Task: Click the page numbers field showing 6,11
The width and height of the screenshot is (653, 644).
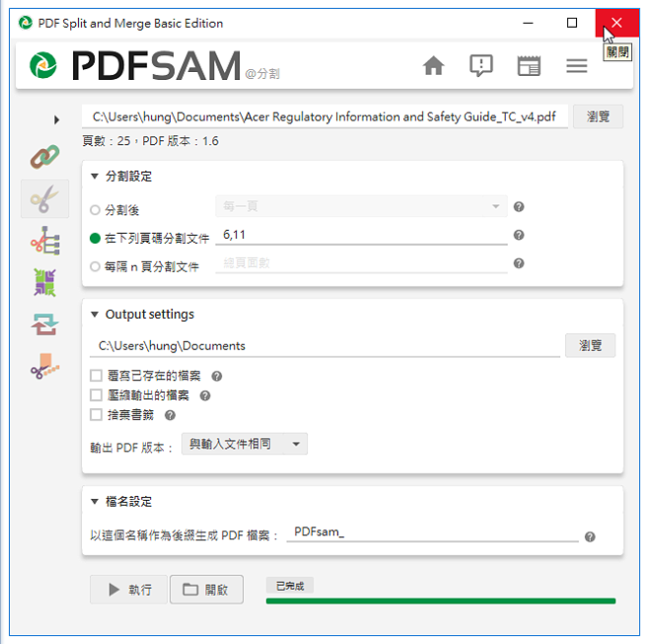Action: [x=361, y=235]
